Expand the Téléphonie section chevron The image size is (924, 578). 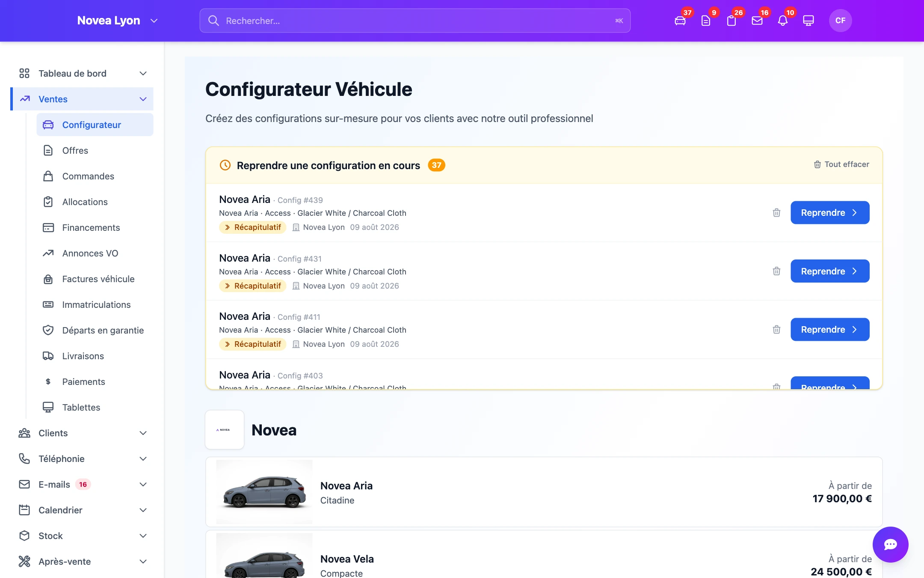tap(143, 459)
